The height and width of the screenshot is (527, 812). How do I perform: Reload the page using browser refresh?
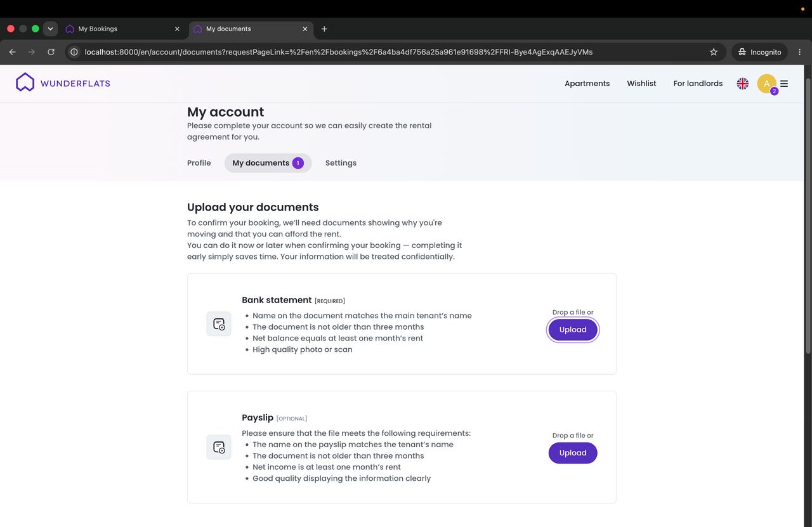(51, 52)
